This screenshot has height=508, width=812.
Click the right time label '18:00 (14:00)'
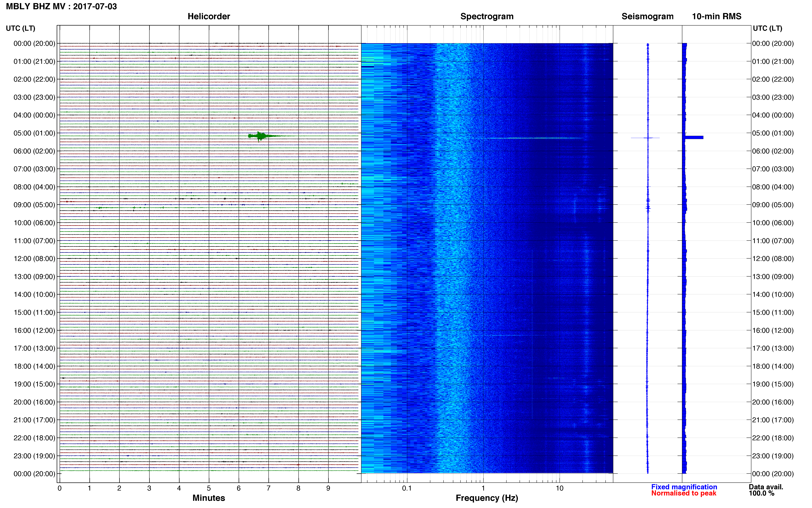click(x=773, y=366)
